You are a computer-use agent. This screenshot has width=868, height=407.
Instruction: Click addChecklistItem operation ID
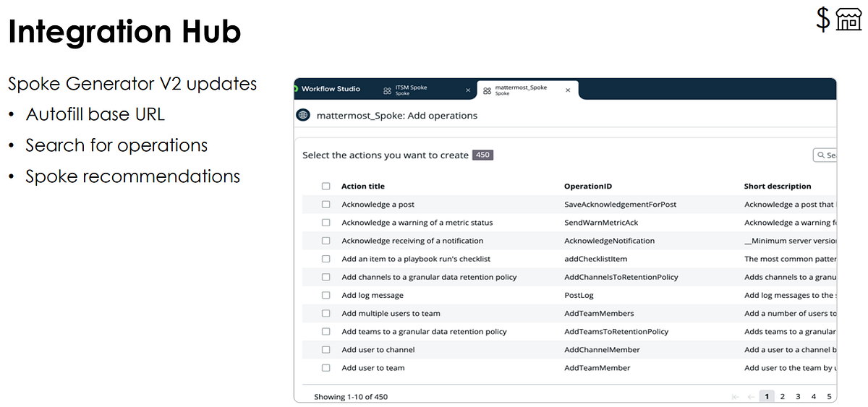(596, 259)
